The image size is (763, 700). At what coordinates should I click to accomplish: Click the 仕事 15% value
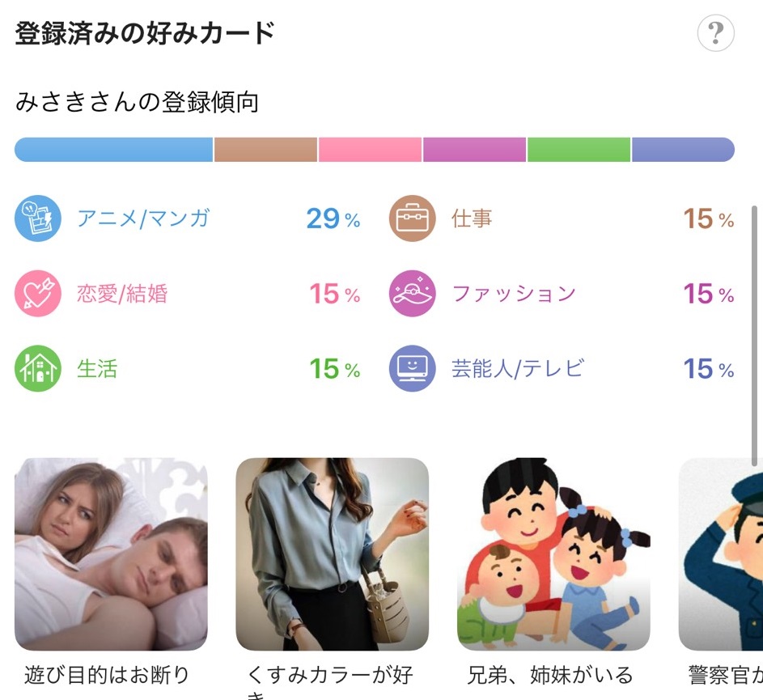708,218
